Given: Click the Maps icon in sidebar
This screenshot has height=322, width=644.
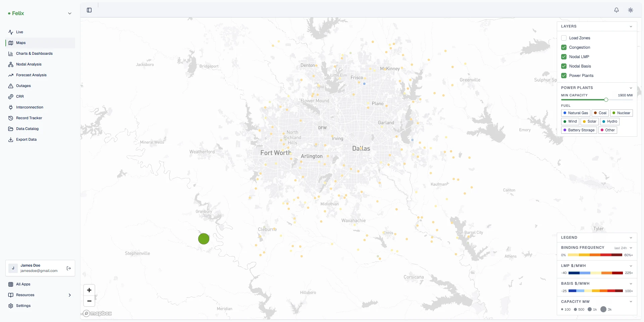Looking at the screenshot, I should 11,43.
